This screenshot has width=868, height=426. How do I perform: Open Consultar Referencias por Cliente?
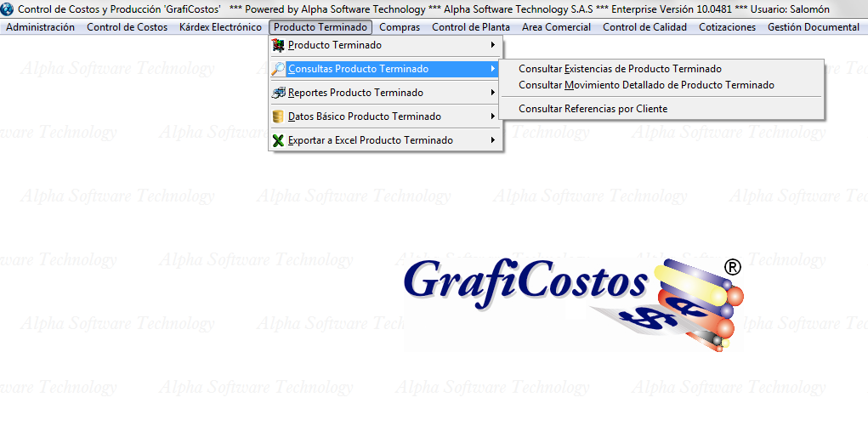593,109
